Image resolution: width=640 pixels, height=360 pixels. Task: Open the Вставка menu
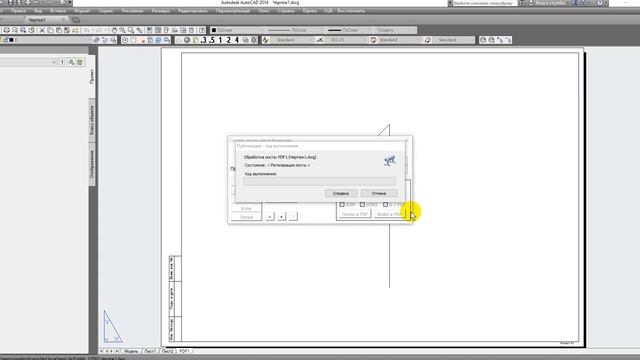click(58, 11)
